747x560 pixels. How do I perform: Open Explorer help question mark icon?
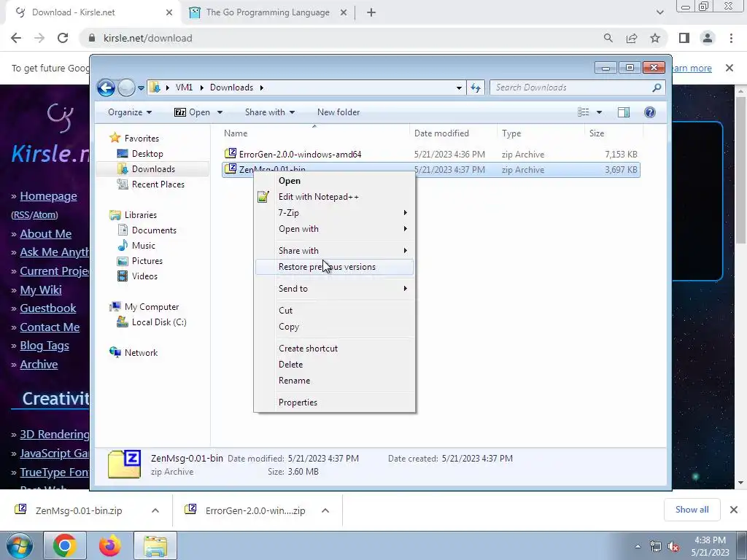(650, 112)
